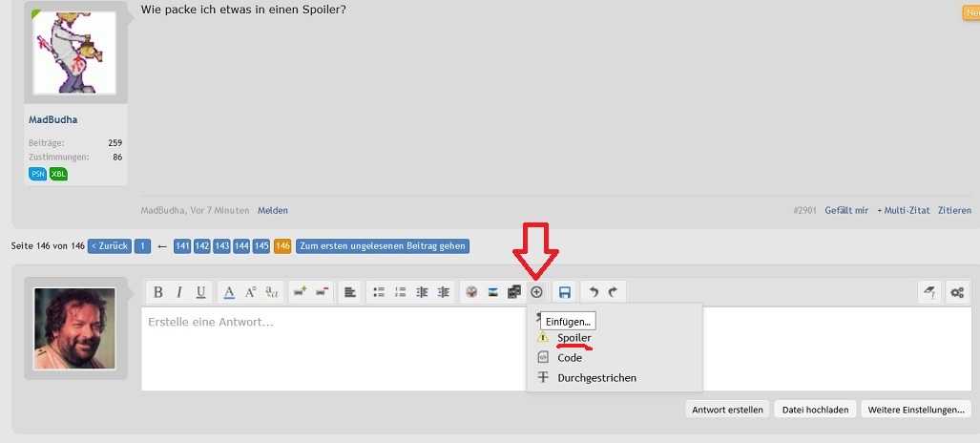Screen dimensions: 980x443
Task: Go to page 144
Action: point(241,246)
